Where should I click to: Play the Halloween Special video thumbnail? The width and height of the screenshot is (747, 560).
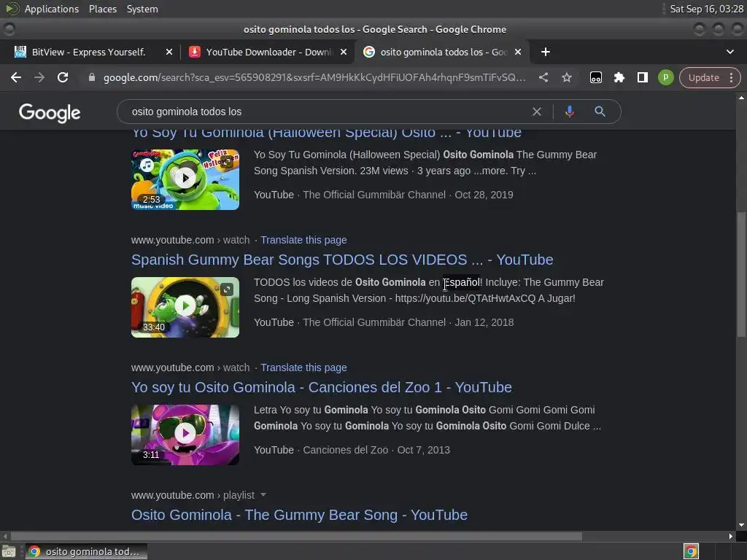[x=185, y=179]
